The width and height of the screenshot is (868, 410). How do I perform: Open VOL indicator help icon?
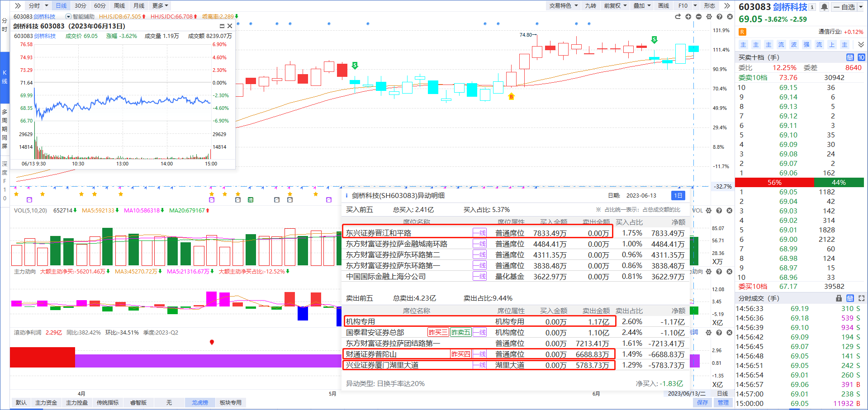pos(719,211)
